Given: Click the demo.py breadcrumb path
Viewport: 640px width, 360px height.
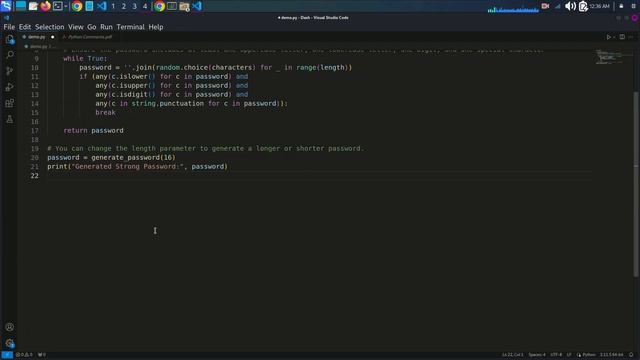Looking at the screenshot, I should pos(39,47).
